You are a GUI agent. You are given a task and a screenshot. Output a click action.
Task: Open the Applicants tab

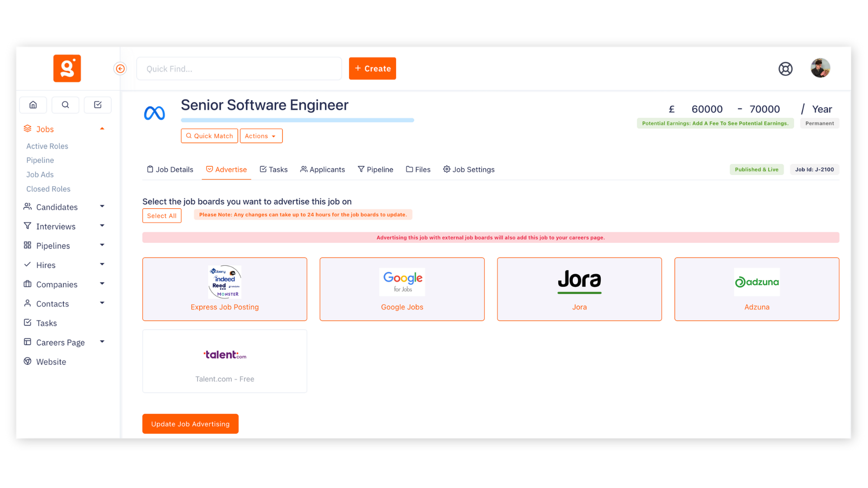(x=322, y=169)
